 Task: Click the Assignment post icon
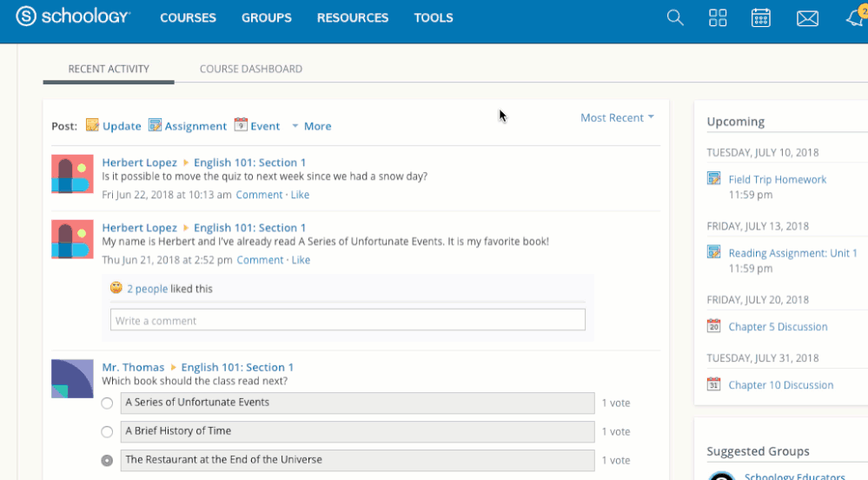(x=155, y=124)
